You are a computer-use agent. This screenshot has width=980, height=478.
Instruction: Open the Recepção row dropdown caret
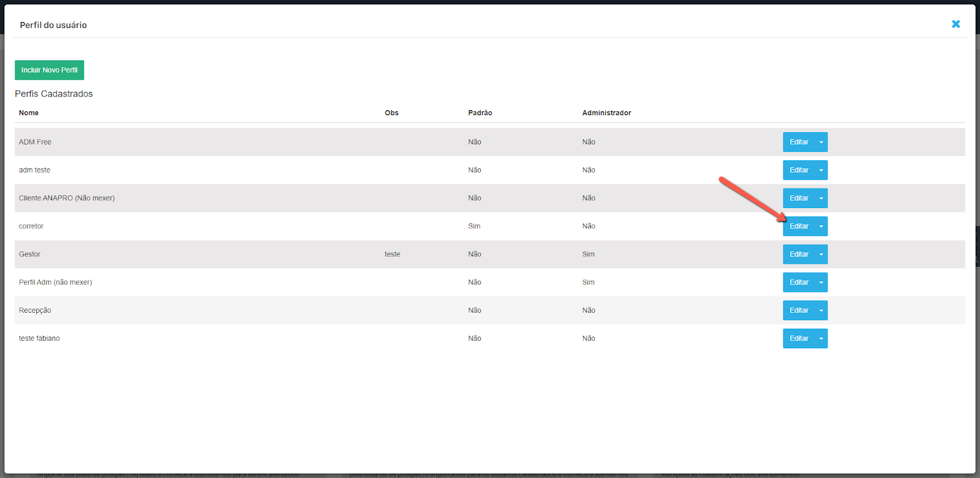821,310
